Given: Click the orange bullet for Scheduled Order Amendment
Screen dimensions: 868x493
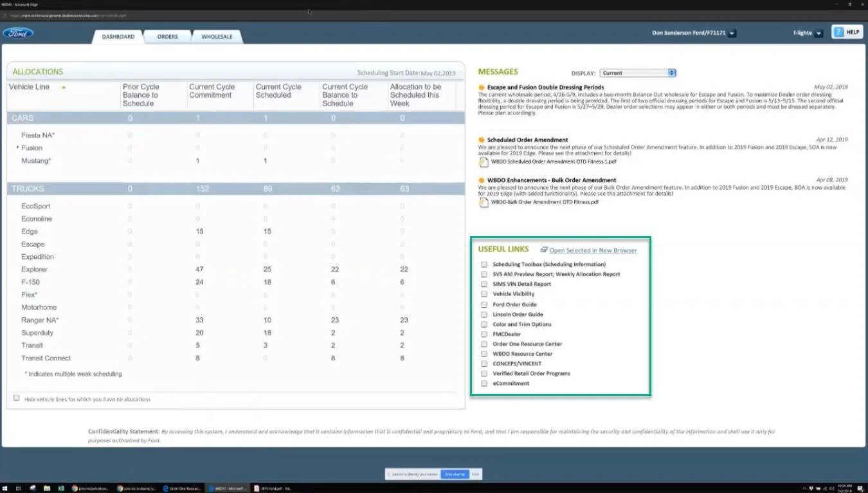Looking at the screenshot, I should (482, 140).
